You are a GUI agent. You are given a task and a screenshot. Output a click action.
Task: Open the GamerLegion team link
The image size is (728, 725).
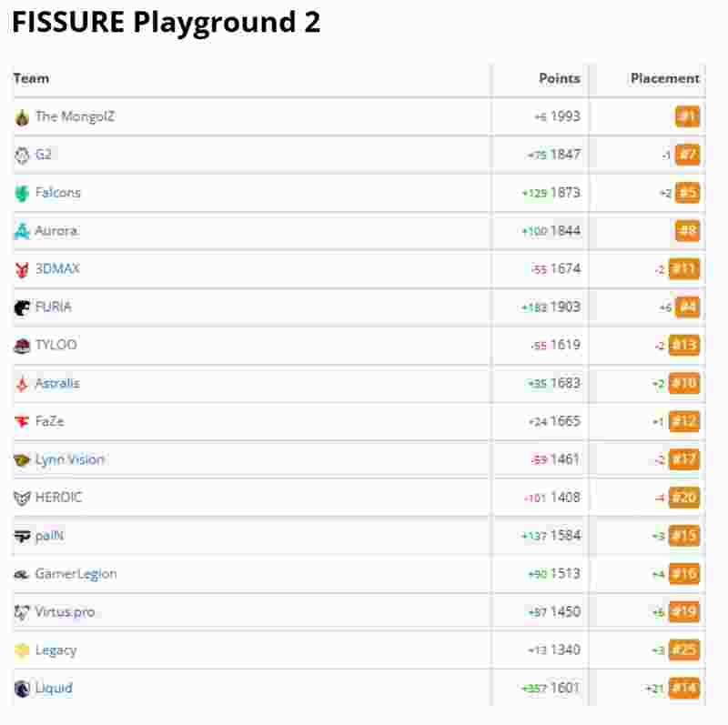[x=76, y=574]
